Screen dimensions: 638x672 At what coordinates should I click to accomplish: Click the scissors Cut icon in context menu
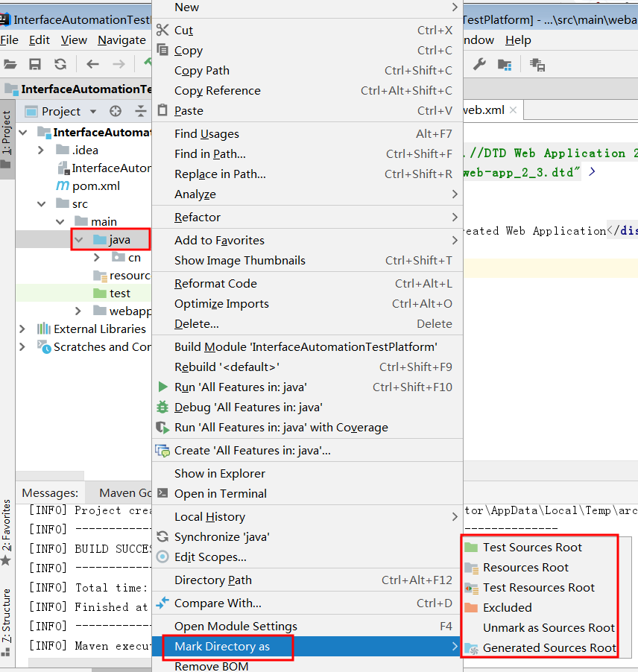coord(162,30)
